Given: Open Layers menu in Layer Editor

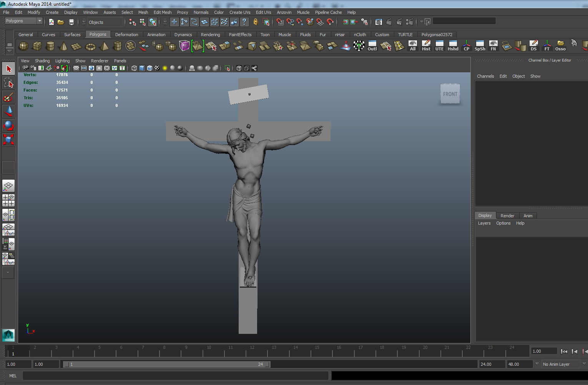Looking at the screenshot, I should click(x=484, y=223).
